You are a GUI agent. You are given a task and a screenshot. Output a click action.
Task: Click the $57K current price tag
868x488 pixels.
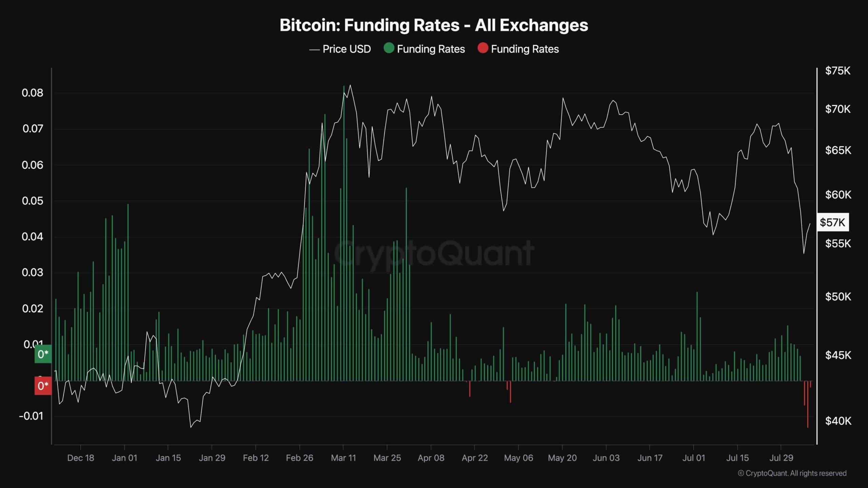pos(832,222)
